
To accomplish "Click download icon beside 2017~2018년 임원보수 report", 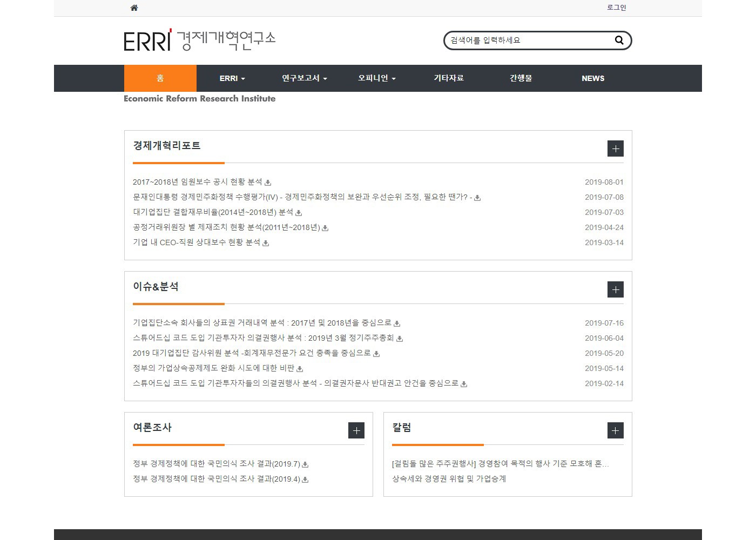I will pos(268,183).
